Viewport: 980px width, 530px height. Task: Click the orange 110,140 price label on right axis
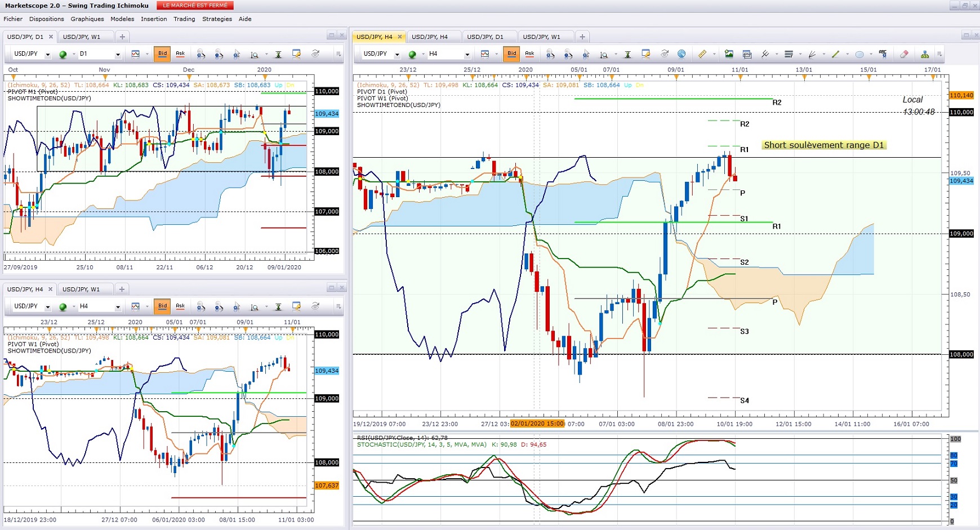tap(961, 95)
